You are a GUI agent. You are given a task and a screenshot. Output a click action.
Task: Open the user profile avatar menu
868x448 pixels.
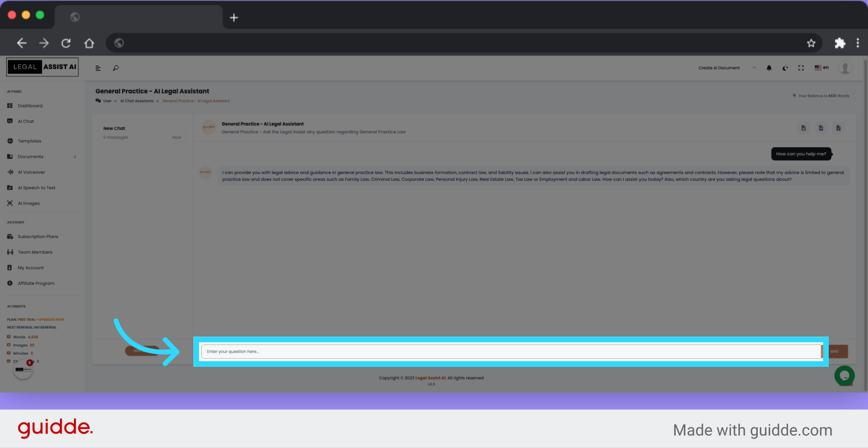pos(845,68)
